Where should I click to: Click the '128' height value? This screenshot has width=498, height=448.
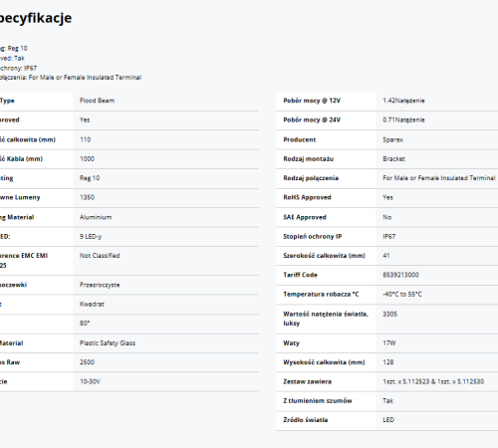point(388,362)
